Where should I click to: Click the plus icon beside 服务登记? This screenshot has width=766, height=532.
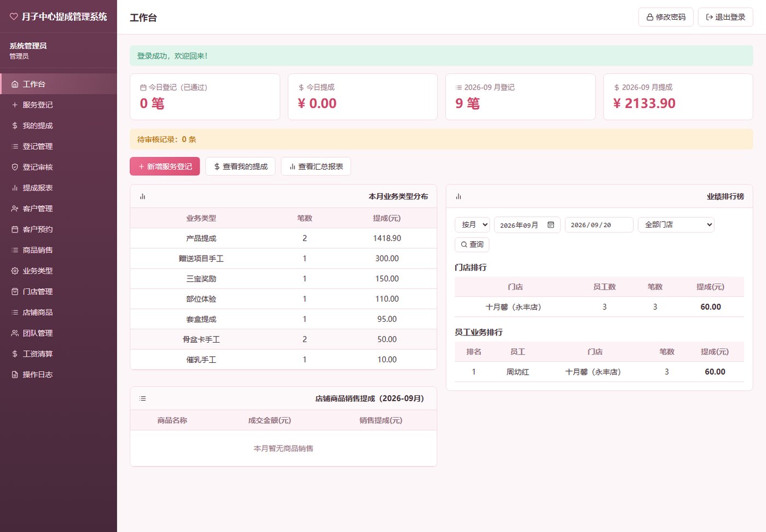pos(15,105)
